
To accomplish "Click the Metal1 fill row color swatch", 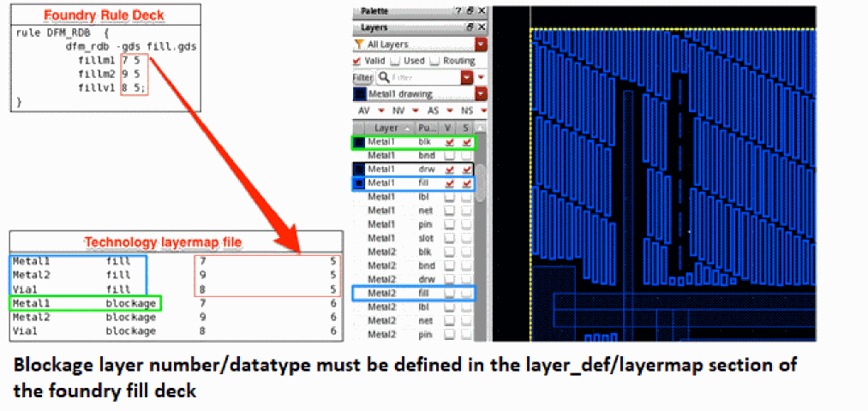I will coord(359,183).
